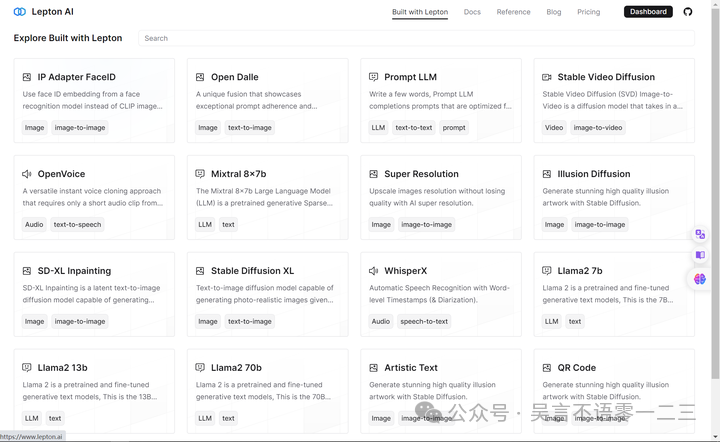Screen dimensions: 720x442
Task: Click the SD-XL Inpainting image icon
Action: [27, 271]
